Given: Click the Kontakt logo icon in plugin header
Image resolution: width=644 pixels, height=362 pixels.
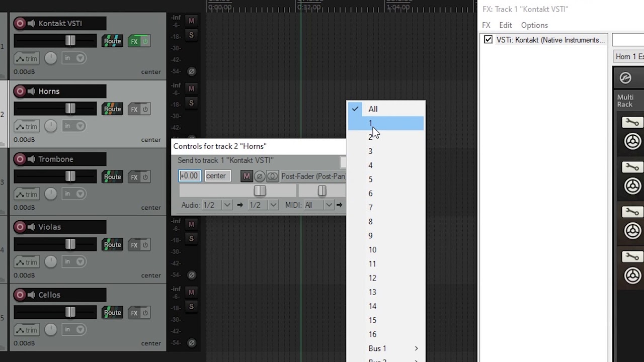Looking at the screenshot, I should 625,78.
